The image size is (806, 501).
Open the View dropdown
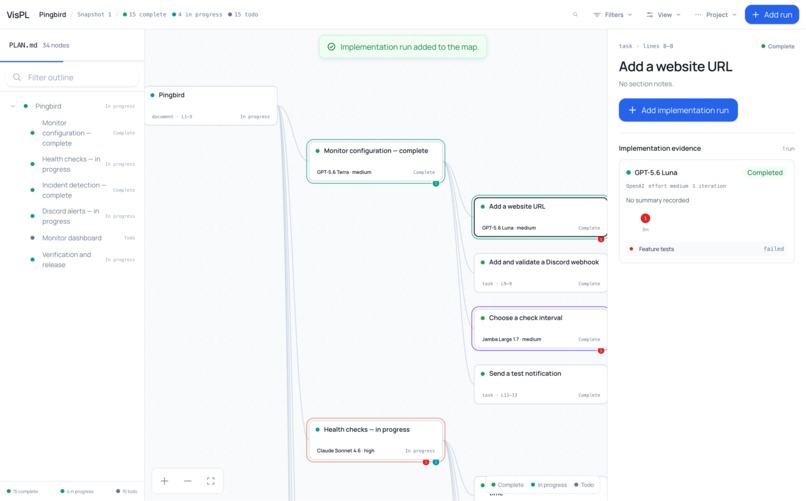pos(663,14)
